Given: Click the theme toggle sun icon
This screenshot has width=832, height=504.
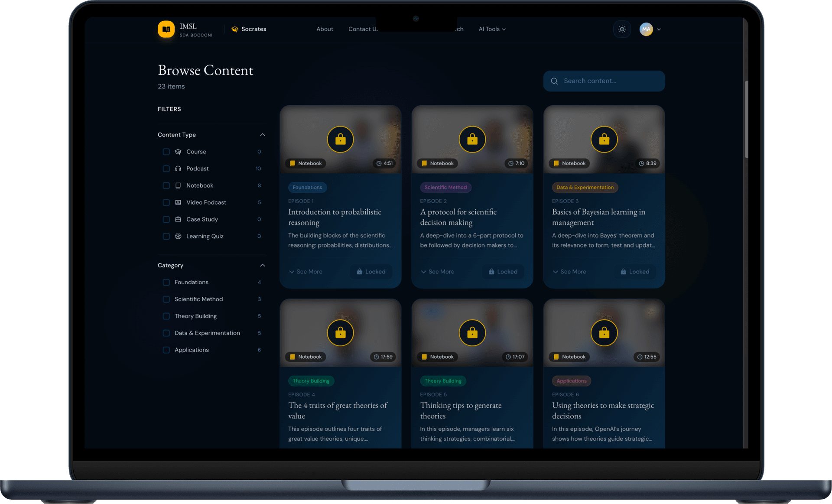Looking at the screenshot, I should tap(622, 29).
